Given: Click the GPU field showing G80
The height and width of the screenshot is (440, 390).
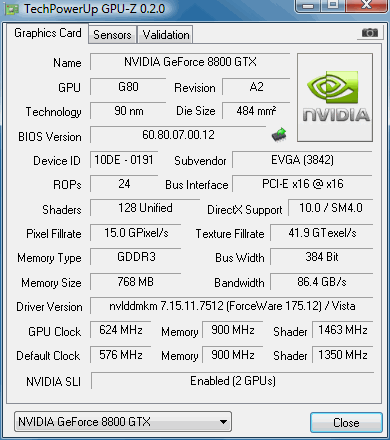Looking at the screenshot, I should tap(128, 87).
